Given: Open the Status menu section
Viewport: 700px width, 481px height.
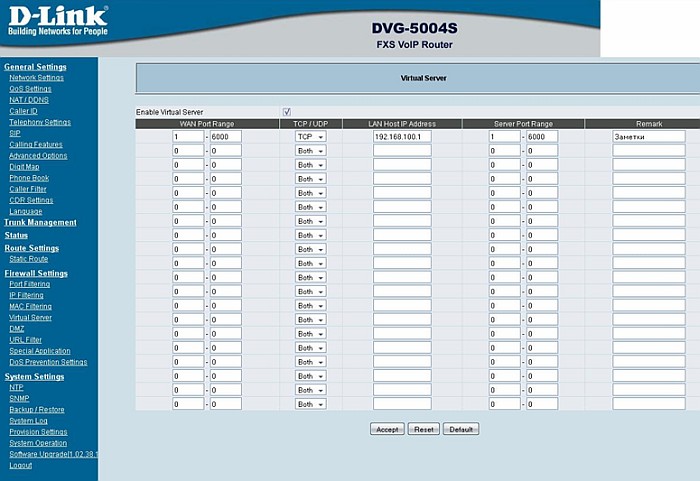Looking at the screenshot, I should pos(16,235).
